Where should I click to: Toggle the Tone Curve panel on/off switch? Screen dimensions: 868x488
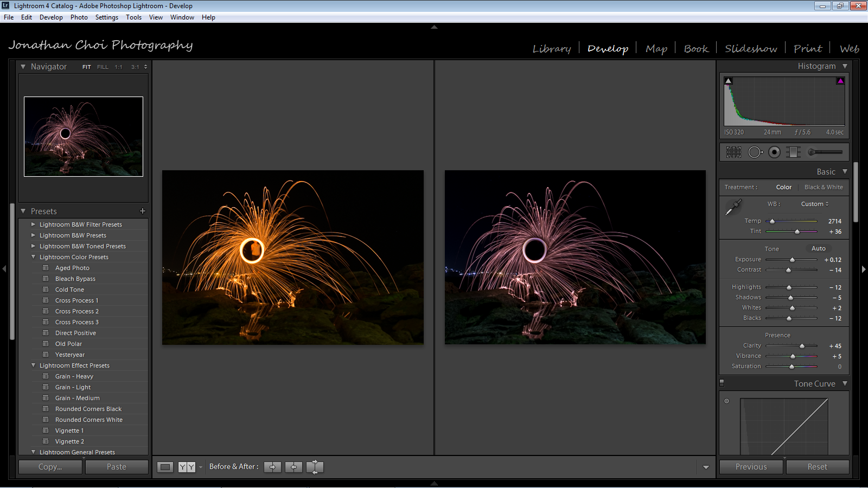coord(722,383)
